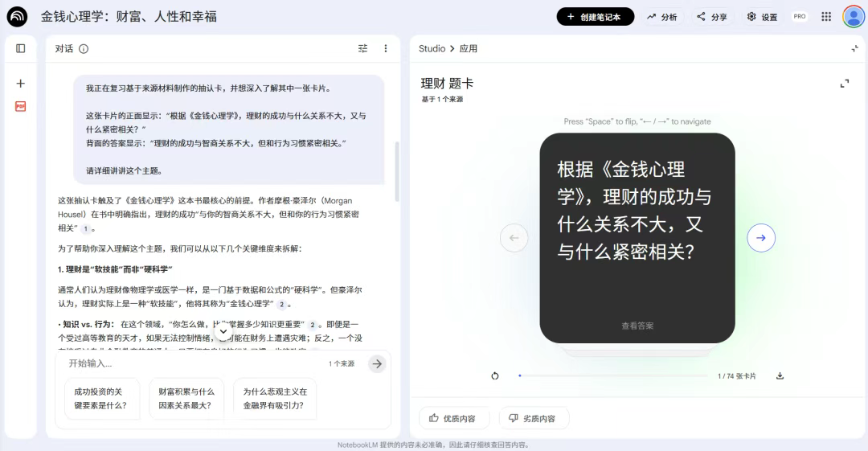The image size is (868, 451).
Task: Expand flashcards to fullscreen
Action: (x=844, y=84)
